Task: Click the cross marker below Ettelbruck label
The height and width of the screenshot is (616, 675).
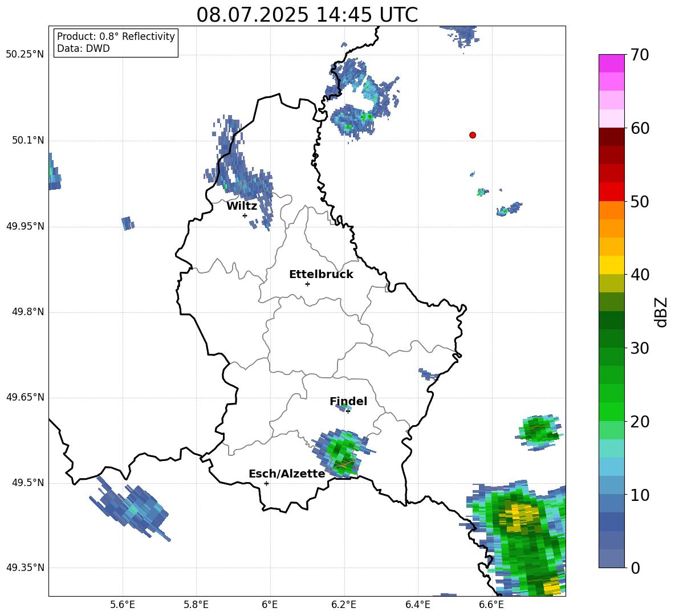Action: pos(307,284)
